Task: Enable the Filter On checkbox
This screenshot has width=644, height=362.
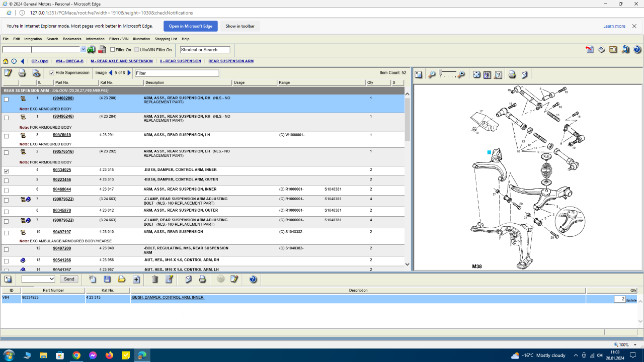Action: pos(113,50)
